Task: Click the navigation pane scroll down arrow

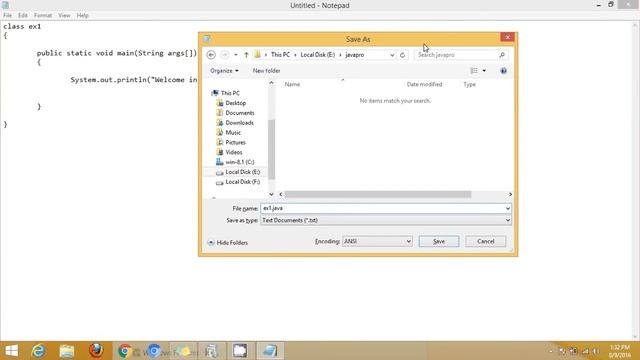Action: tap(271, 194)
